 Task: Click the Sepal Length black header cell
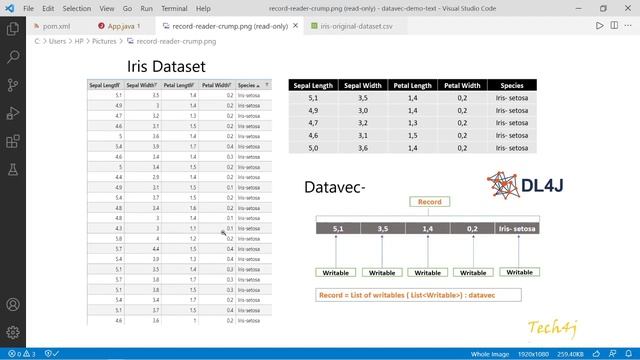click(x=313, y=85)
